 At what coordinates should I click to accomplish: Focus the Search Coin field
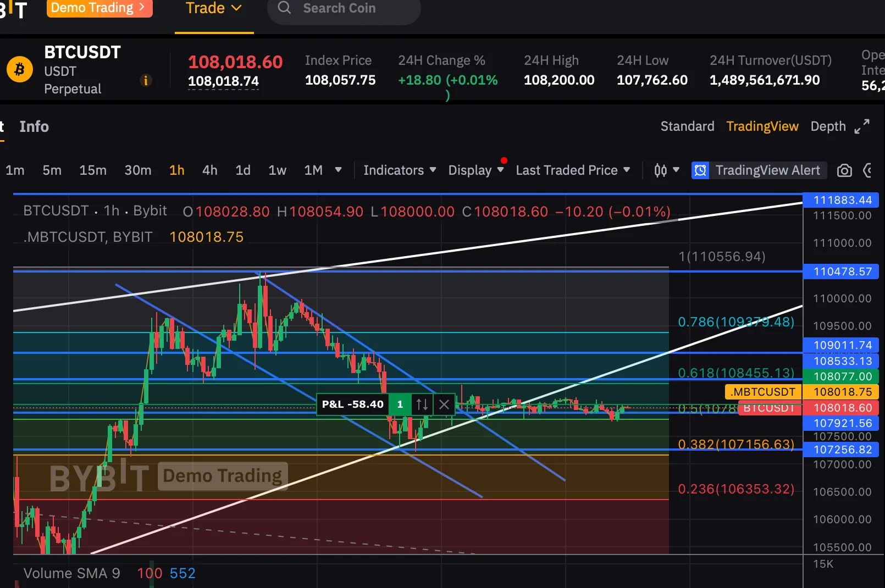(x=344, y=8)
